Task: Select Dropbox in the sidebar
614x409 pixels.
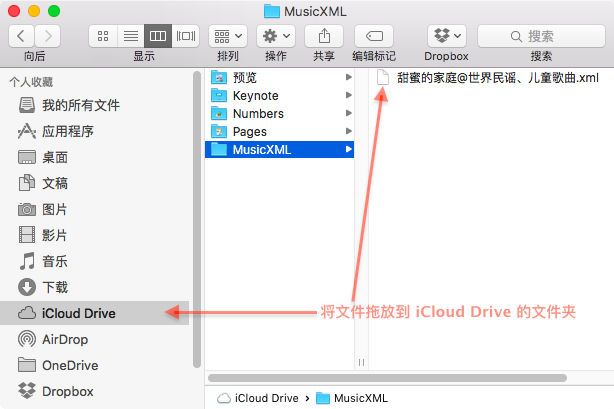Action: point(67,391)
